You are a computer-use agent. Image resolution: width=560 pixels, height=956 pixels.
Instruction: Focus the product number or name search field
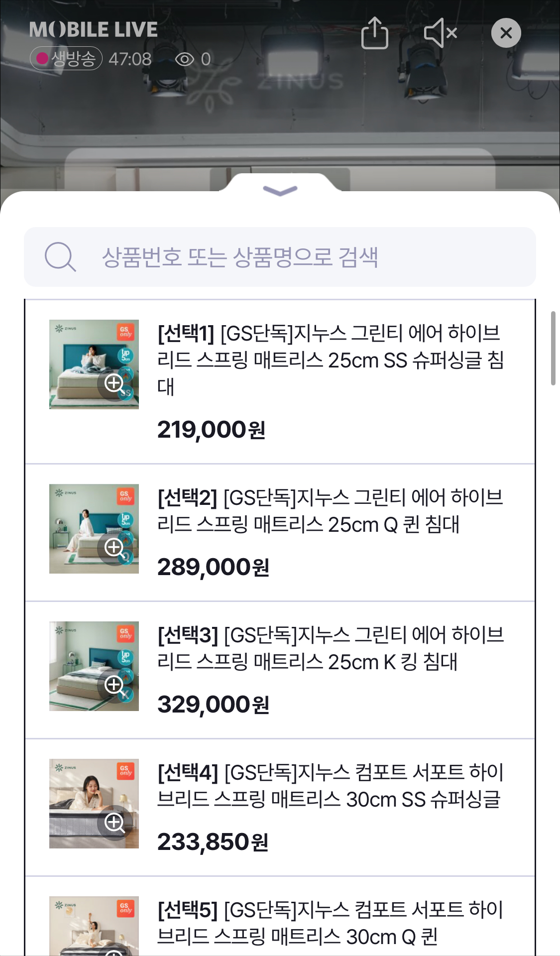[x=280, y=257]
